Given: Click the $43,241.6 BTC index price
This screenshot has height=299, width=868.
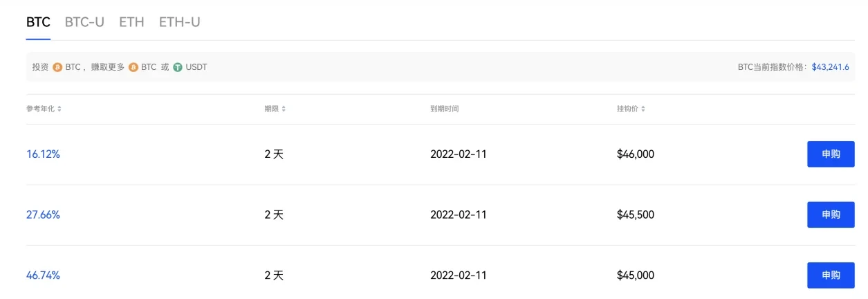Looking at the screenshot, I should (831, 67).
